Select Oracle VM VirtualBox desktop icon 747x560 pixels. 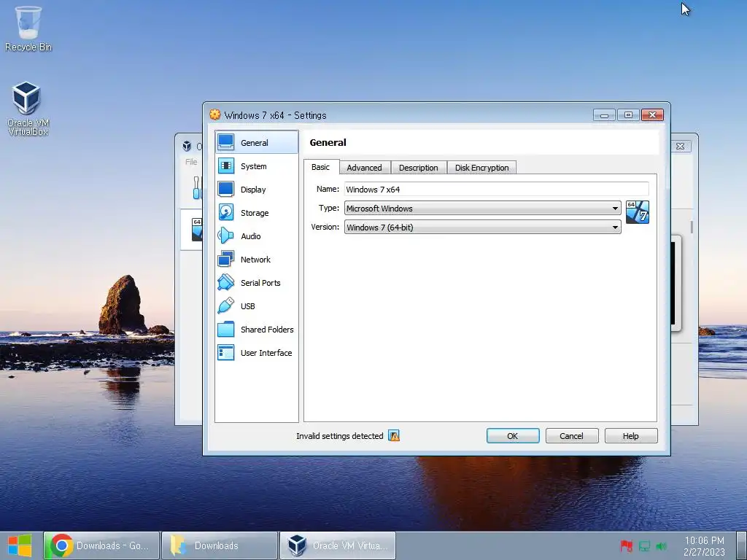click(27, 109)
